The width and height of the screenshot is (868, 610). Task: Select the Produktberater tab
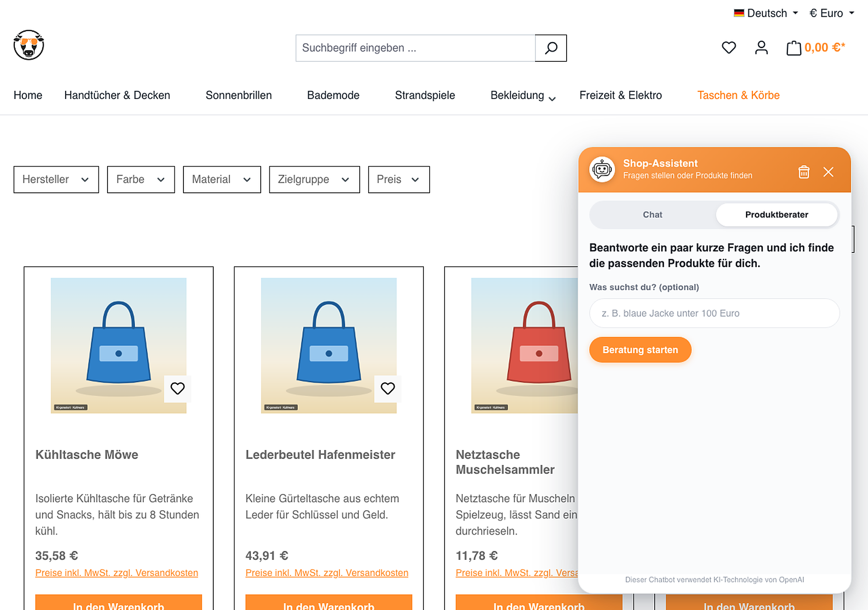(x=776, y=214)
